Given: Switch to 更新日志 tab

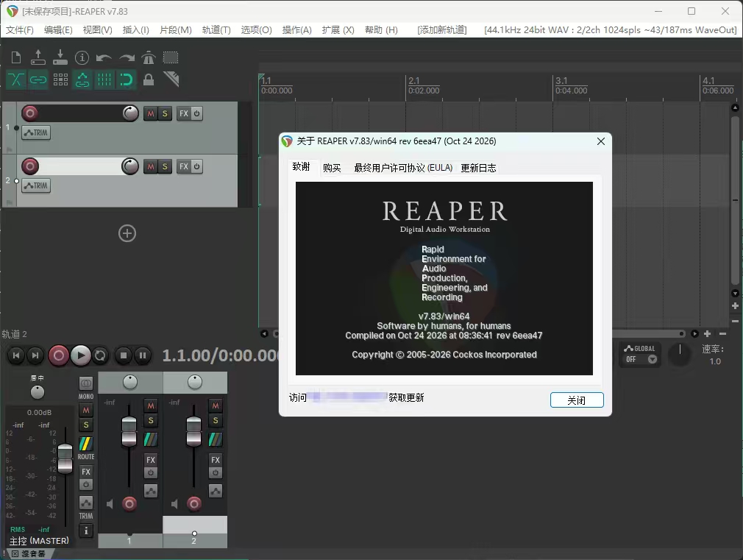Looking at the screenshot, I should (479, 168).
